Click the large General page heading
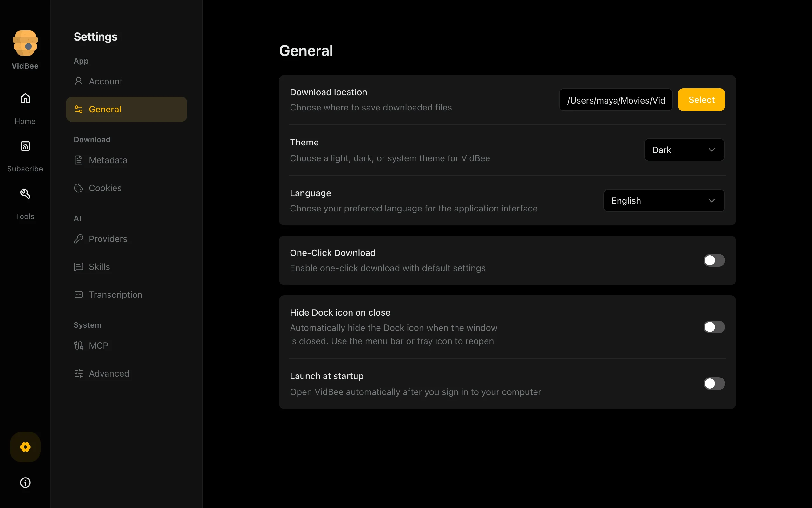 pos(306,51)
